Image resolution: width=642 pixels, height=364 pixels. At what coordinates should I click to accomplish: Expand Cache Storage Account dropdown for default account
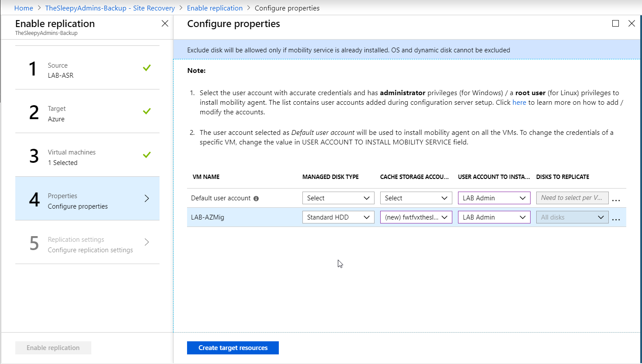(x=416, y=198)
